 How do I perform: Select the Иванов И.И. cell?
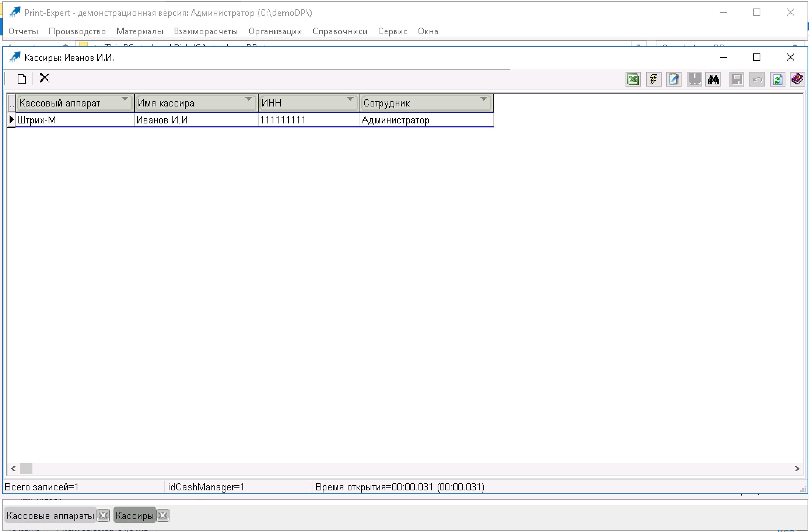coord(196,120)
